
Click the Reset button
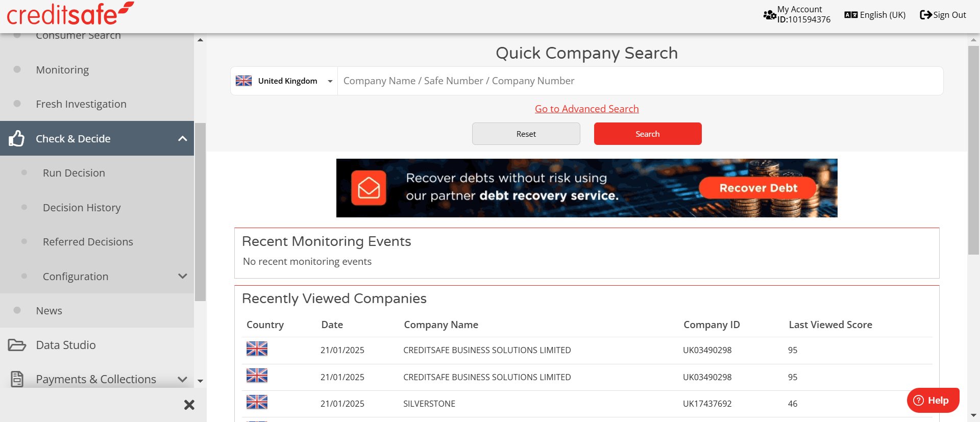point(526,134)
